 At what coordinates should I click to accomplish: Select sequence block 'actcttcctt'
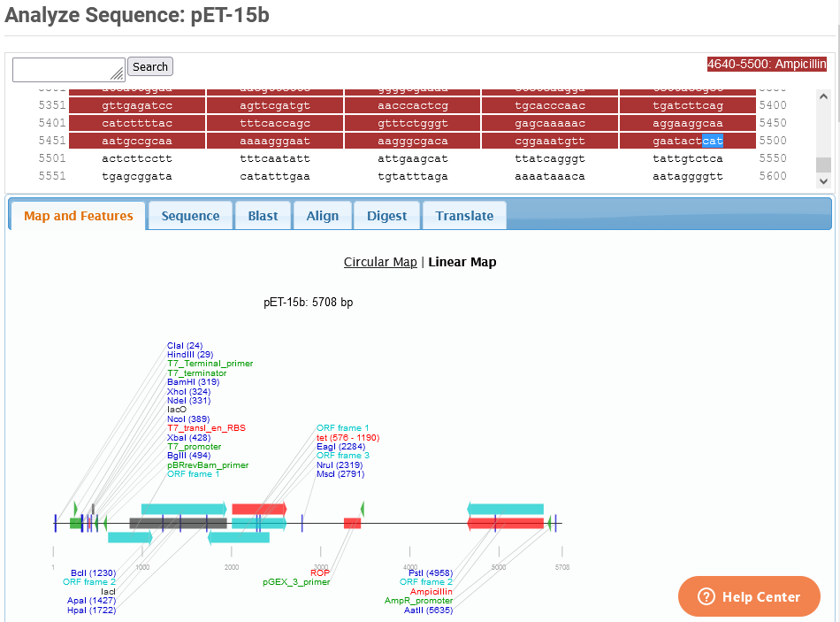pyautogui.click(x=137, y=158)
